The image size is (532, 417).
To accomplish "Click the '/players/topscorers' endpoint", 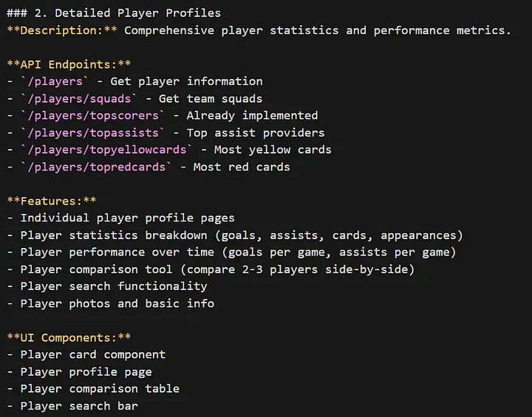I will [93, 116].
